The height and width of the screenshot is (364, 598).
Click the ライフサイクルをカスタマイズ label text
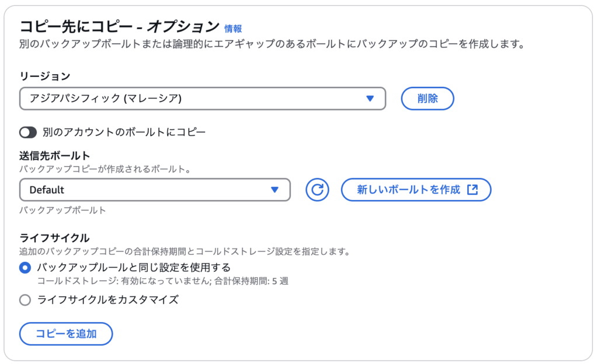108,300
